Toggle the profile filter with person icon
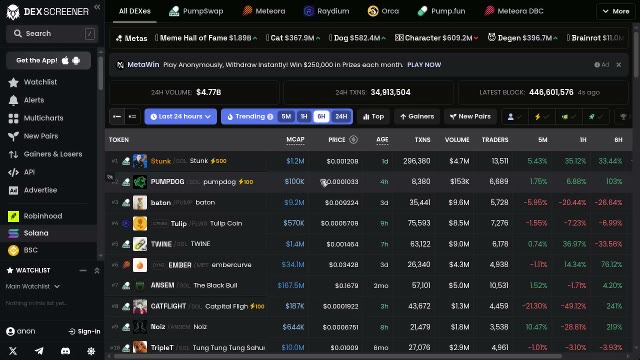This screenshot has width=640, height=360. [x=514, y=117]
